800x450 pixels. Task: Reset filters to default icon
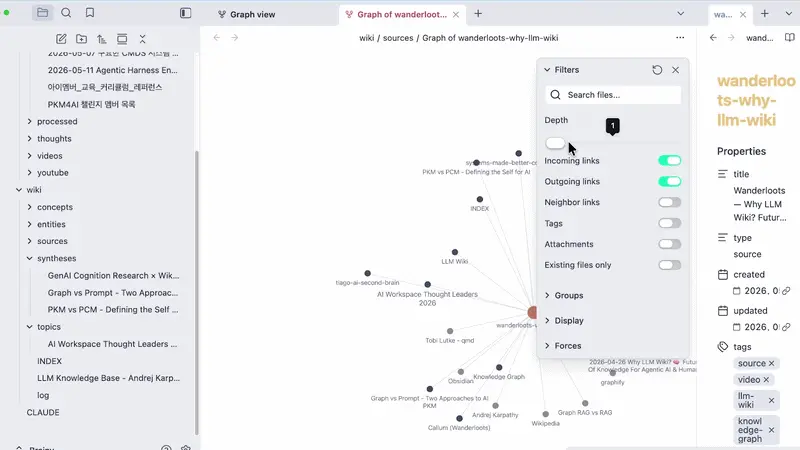657,70
